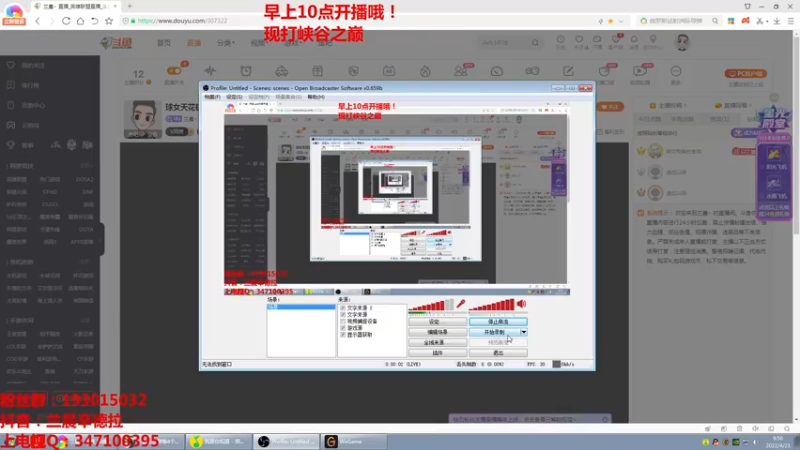Select the highlighted scene in OBS list
800x450 pixels.
pyautogui.click(x=301, y=307)
